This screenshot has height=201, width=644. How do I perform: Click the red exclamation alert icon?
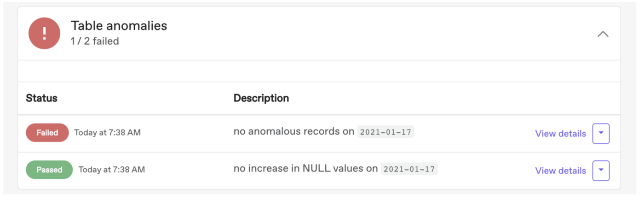tap(45, 33)
